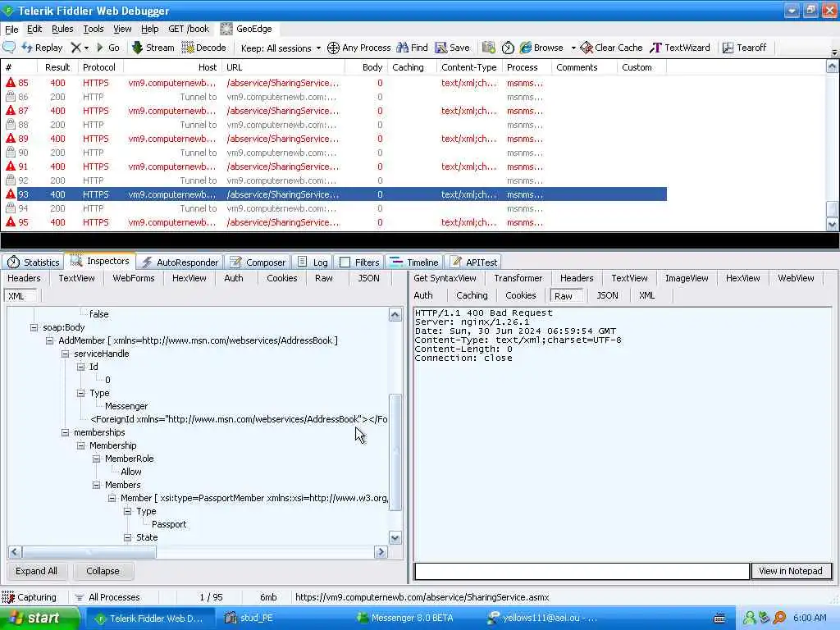Select request Raw inspector tab
The width and height of the screenshot is (840, 630).
click(x=323, y=278)
